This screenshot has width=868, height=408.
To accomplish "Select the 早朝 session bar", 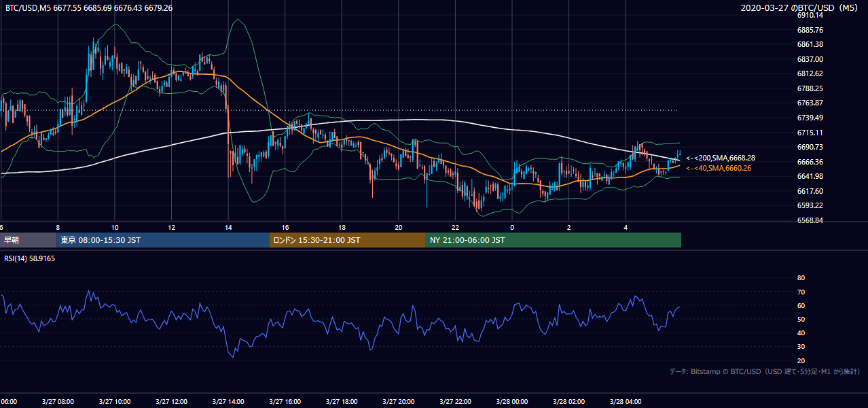I will tap(28, 240).
